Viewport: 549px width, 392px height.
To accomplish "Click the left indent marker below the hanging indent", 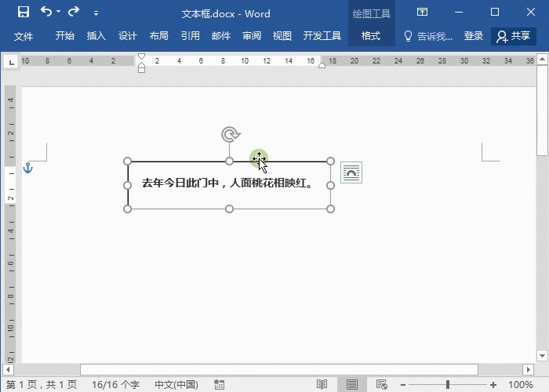I will pos(141,70).
